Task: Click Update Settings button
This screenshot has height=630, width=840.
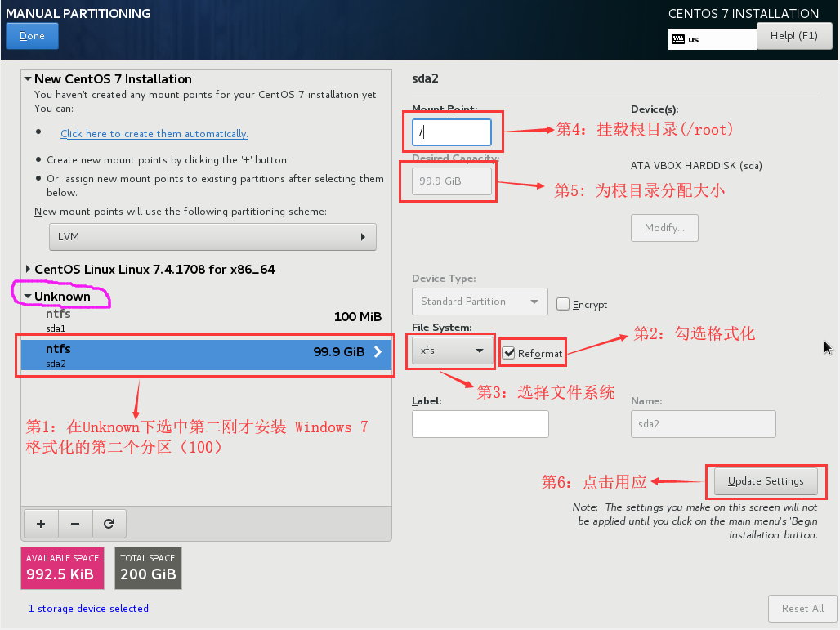Action: tap(766, 481)
